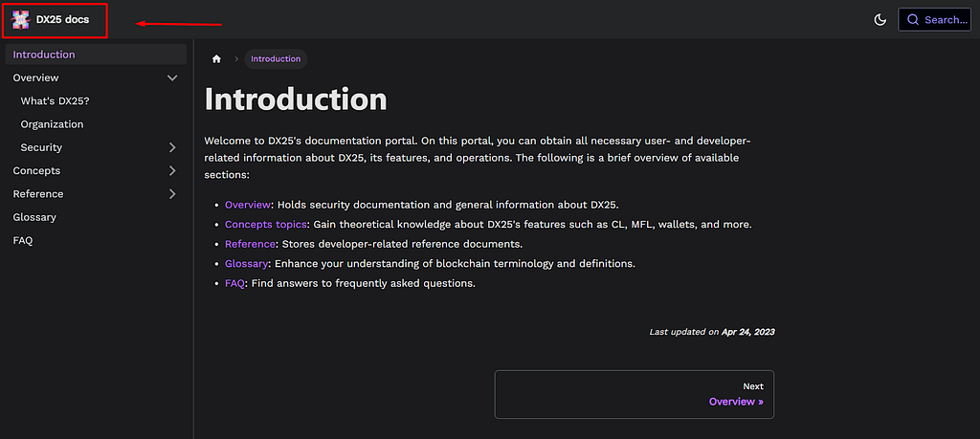Toggle dark mode with the moon icon

tap(880, 20)
